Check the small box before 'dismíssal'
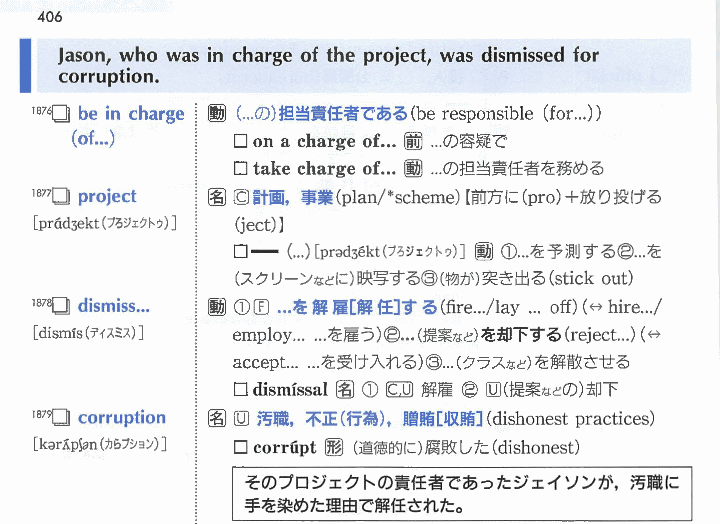The image size is (720, 524). (x=240, y=390)
